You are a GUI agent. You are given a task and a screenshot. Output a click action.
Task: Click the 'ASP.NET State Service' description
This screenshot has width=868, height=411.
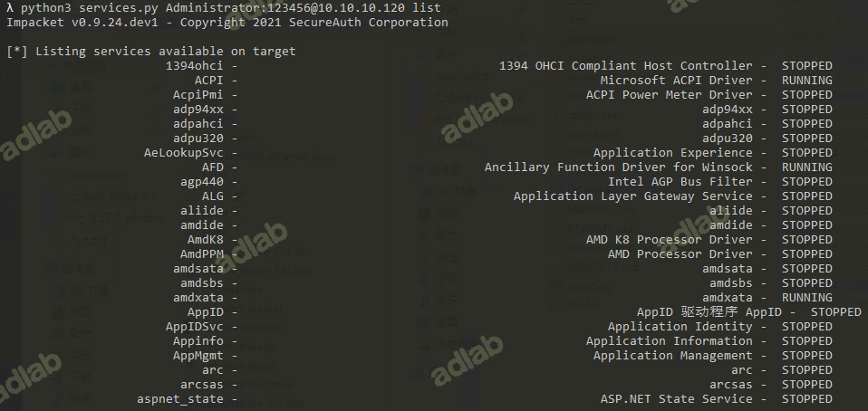tap(676, 398)
